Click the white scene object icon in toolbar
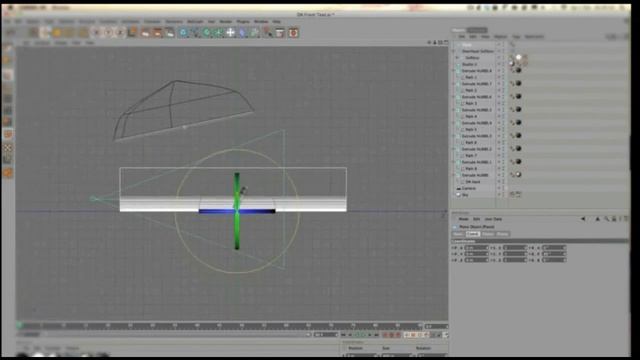640x360 pixels. tap(231, 32)
